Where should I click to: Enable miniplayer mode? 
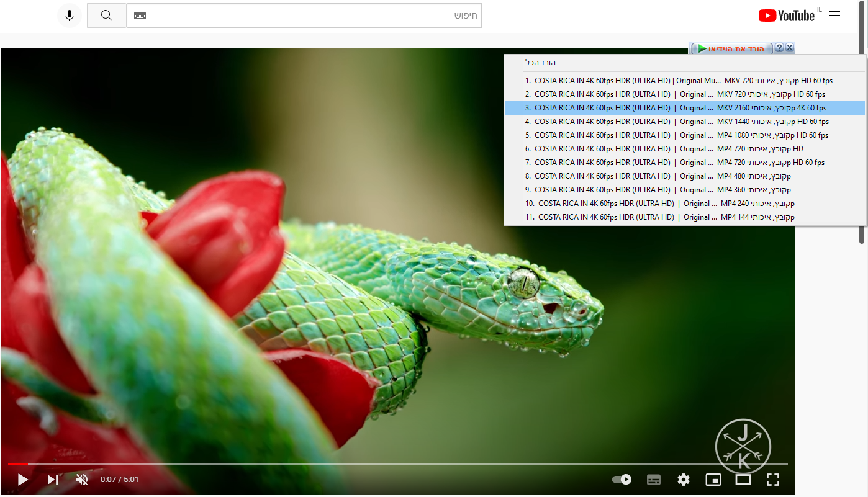click(713, 480)
